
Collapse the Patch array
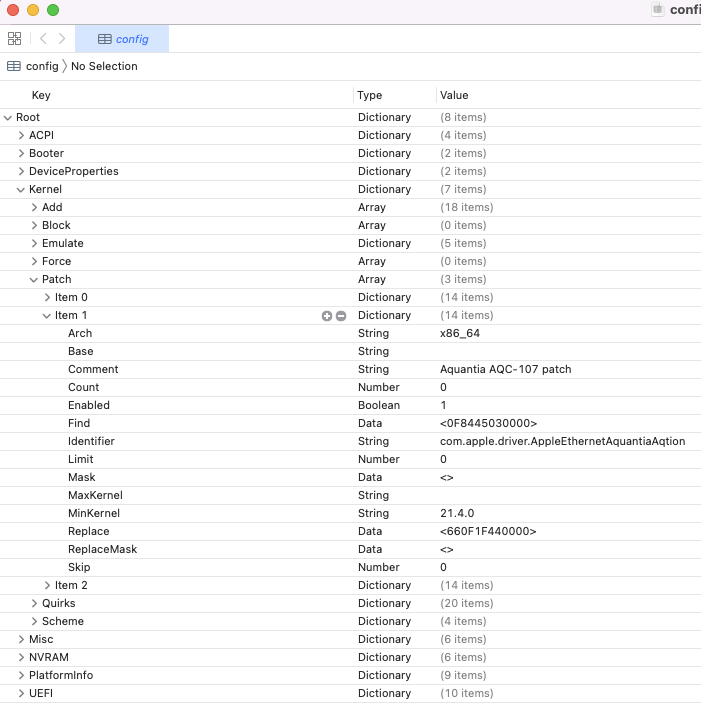(x=34, y=280)
